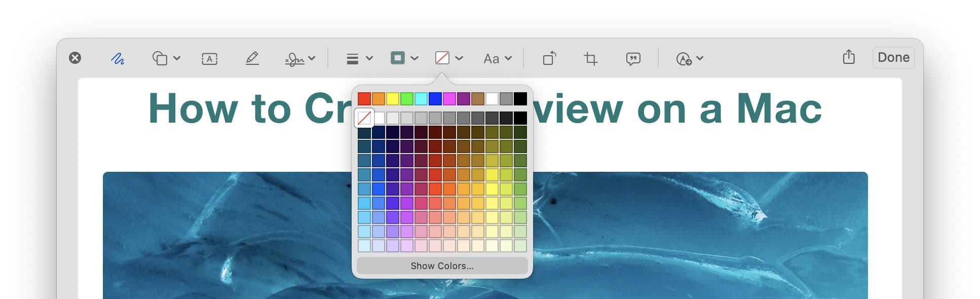The width and height of the screenshot is (980, 299).
Task: Collapse the Fill Color dropdown chevron
Action: click(x=459, y=58)
